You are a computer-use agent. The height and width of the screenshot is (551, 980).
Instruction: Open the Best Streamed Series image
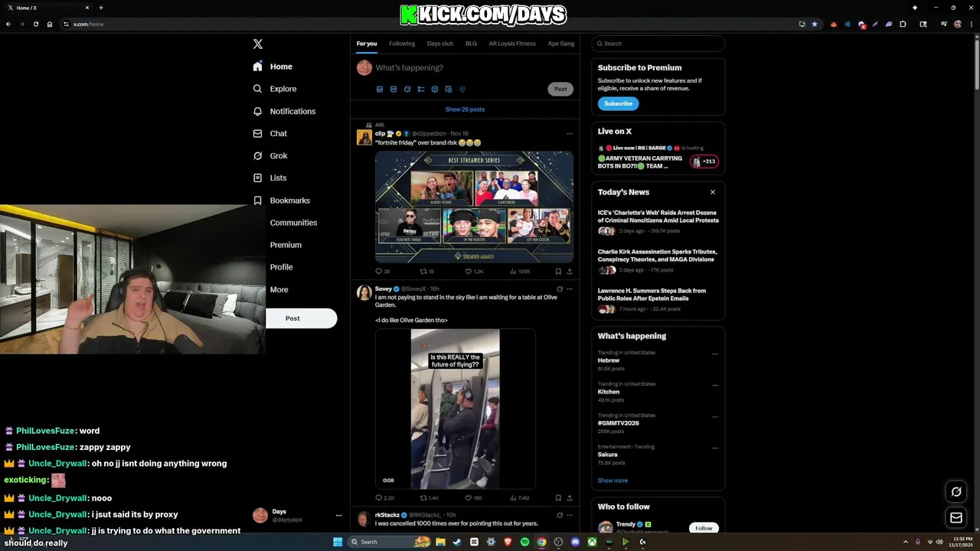coord(474,207)
